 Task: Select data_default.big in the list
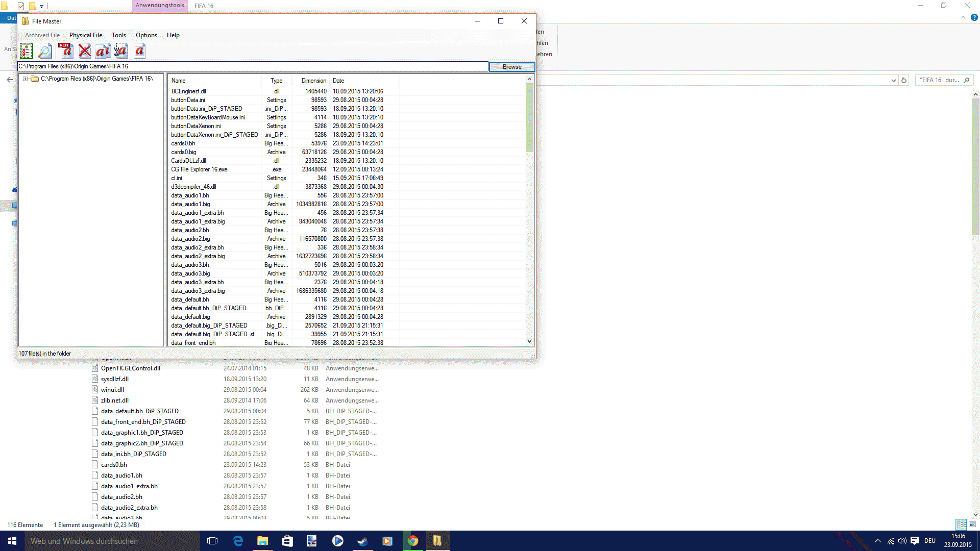[x=190, y=317]
